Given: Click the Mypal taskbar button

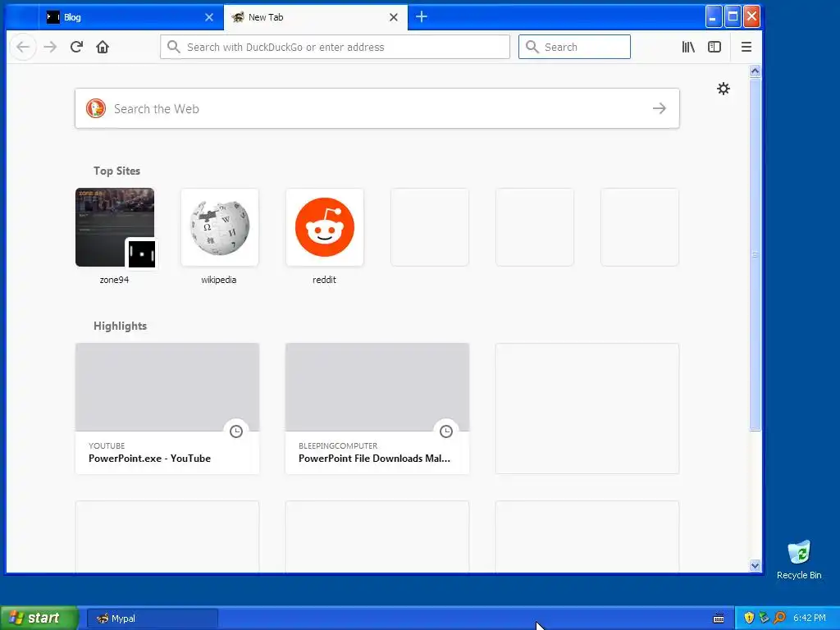Looking at the screenshot, I should [x=152, y=619].
